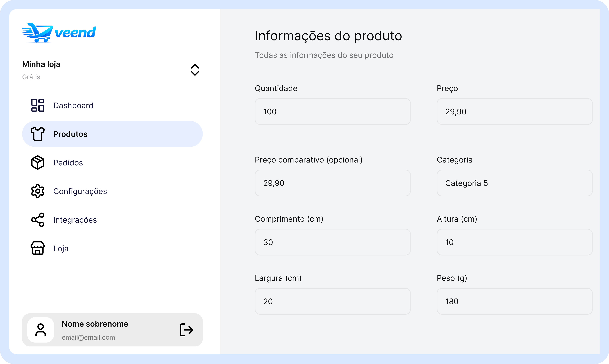
Task: Open the Pedidos menu item
Action: click(112, 162)
